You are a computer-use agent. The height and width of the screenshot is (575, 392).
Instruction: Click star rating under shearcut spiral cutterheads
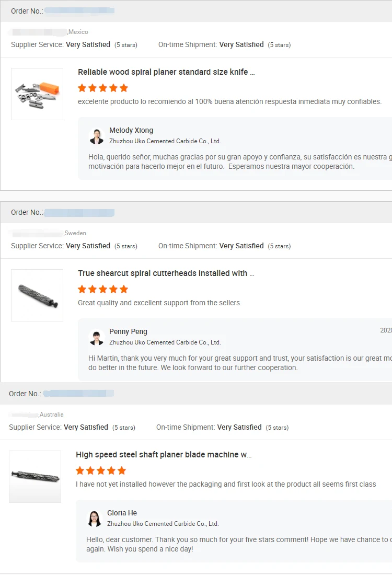point(103,289)
